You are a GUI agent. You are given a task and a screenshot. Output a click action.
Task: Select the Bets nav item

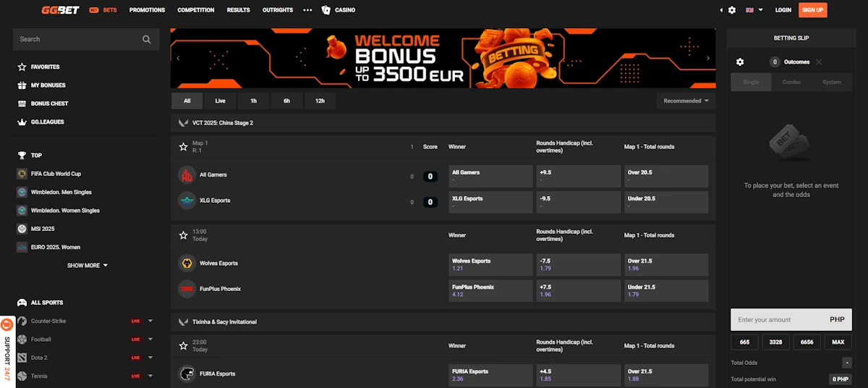(103, 10)
